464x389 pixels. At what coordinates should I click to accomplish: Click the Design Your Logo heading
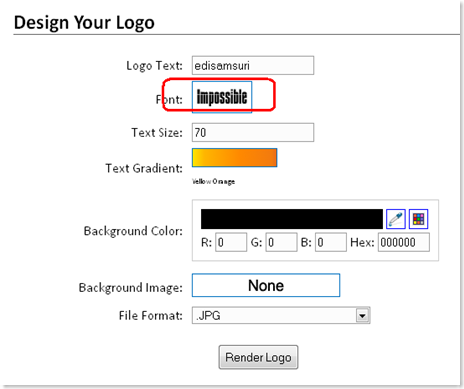84,23
